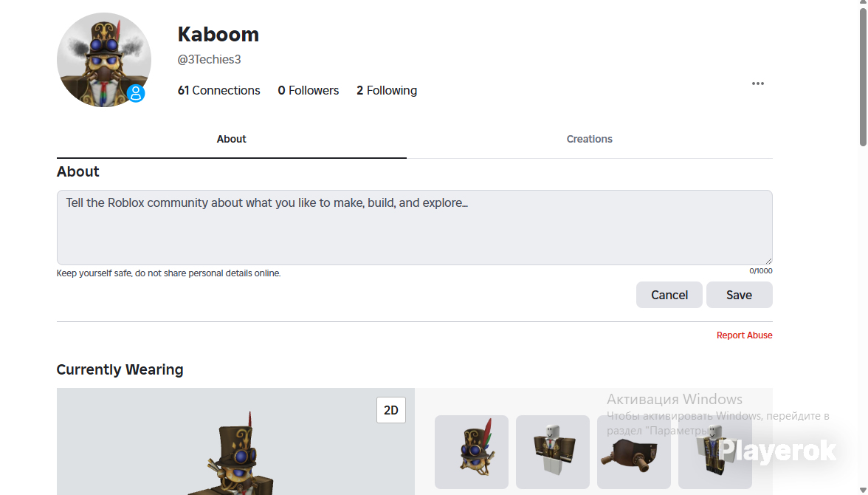The width and height of the screenshot is (868, 495).
Task: Click inside the About description text box
Action: (x=415, y=228)
